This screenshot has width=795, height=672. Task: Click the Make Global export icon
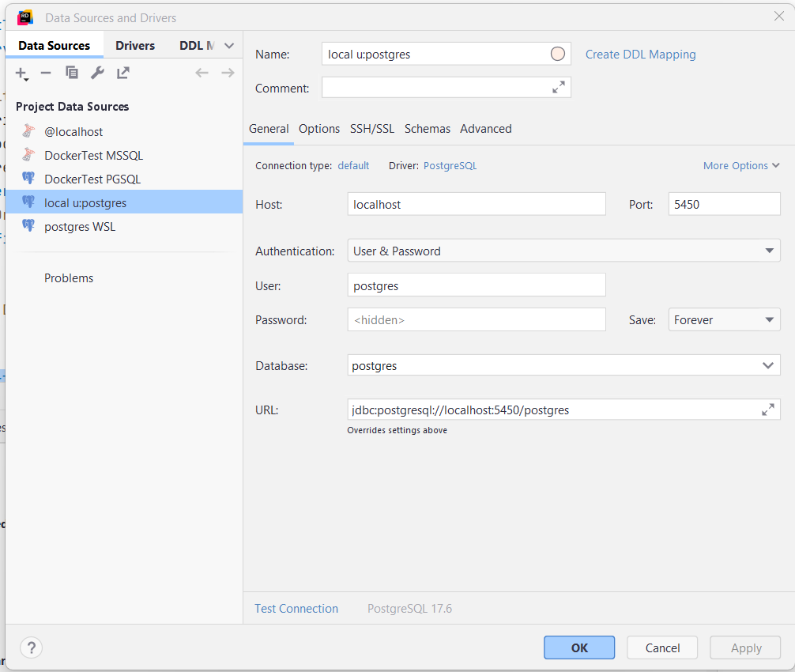tap(123, 73)
